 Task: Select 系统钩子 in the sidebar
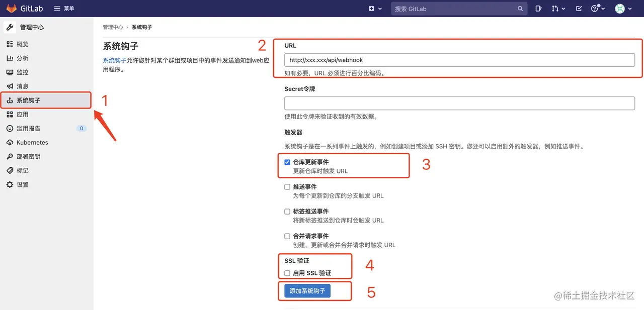tap(47, 100)
